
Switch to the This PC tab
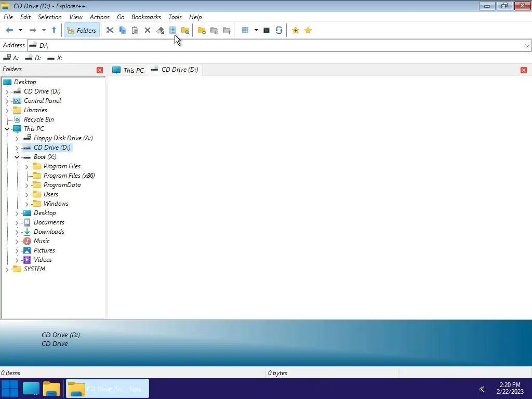[128, 70]
